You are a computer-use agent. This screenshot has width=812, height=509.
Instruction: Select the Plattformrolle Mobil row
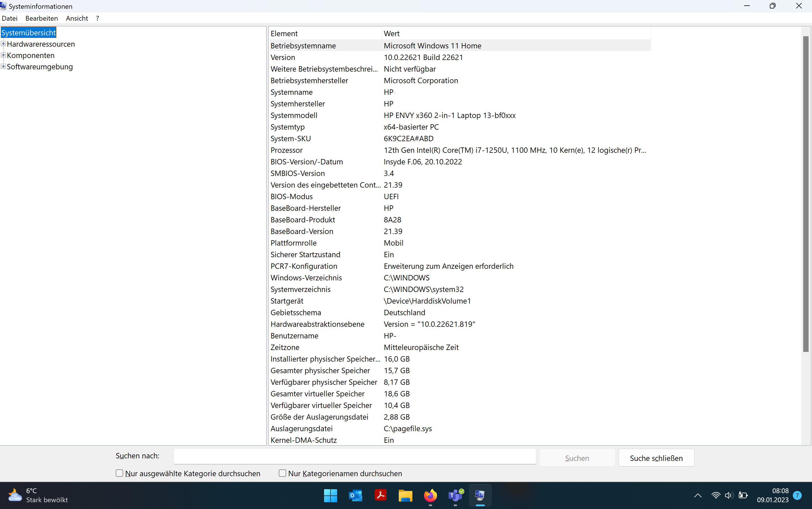coord(460,243)
